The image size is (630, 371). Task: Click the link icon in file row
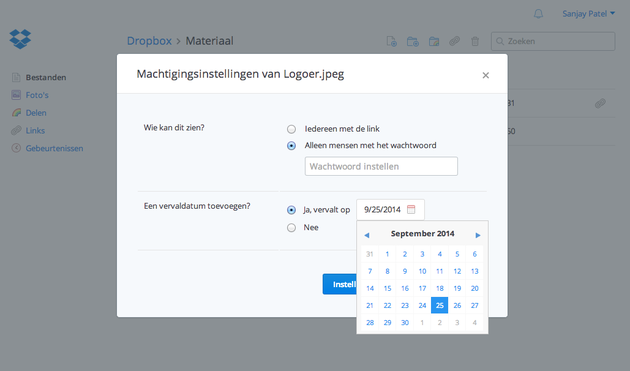600,103
